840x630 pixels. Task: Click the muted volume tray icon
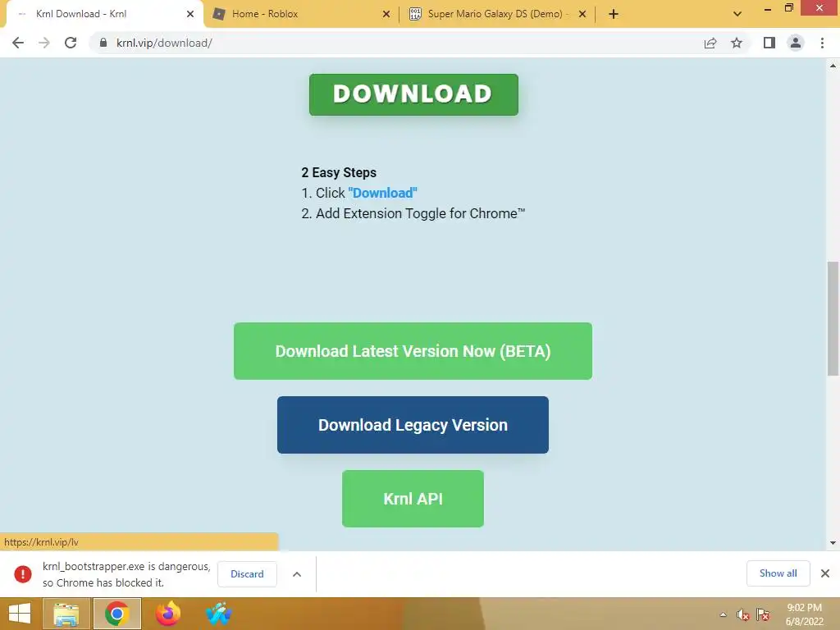(x=742, y=615)
